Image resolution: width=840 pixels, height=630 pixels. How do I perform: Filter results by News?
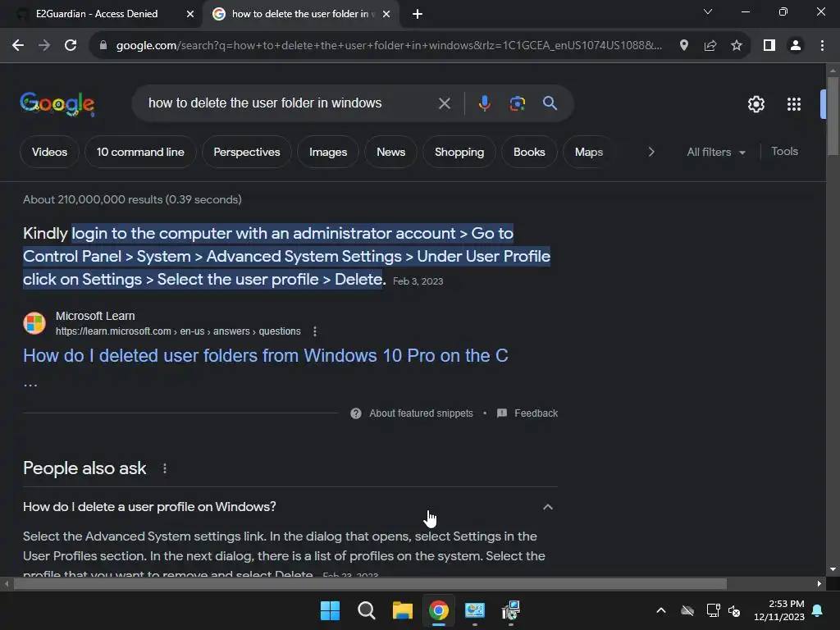point(390,152)
